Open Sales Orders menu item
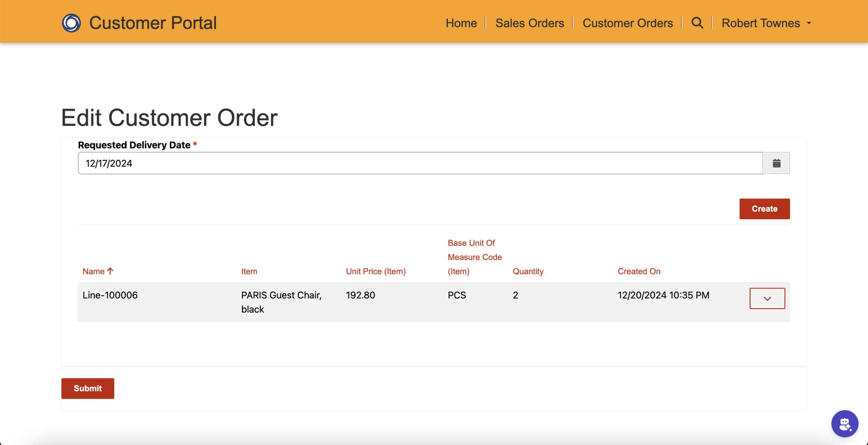The width and height of the screenshot is (868, 445). click(529, 23)
